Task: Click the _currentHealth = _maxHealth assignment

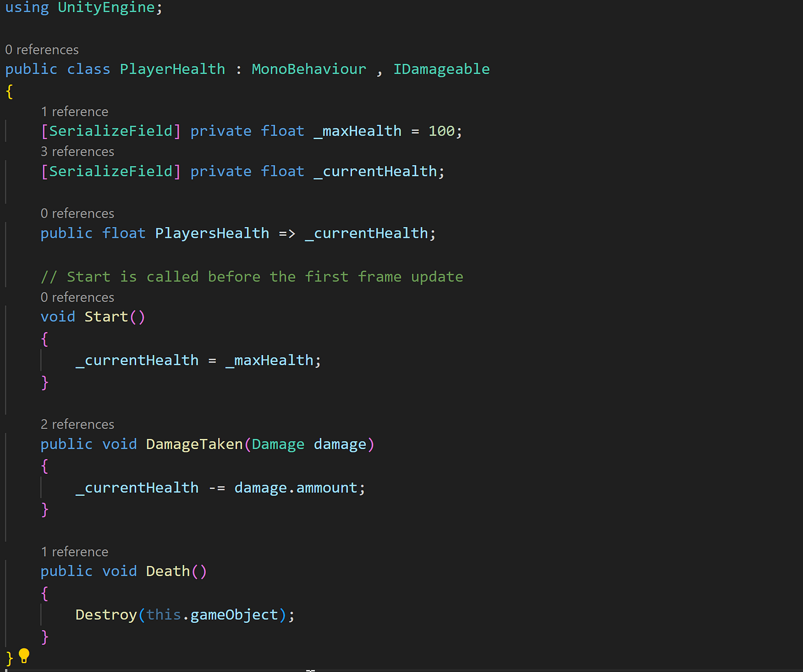Action: [197, 360]
